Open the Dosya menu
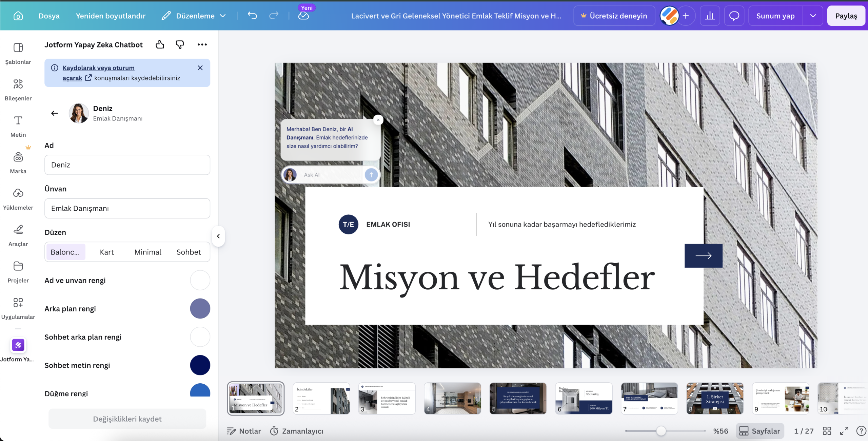 49,16
